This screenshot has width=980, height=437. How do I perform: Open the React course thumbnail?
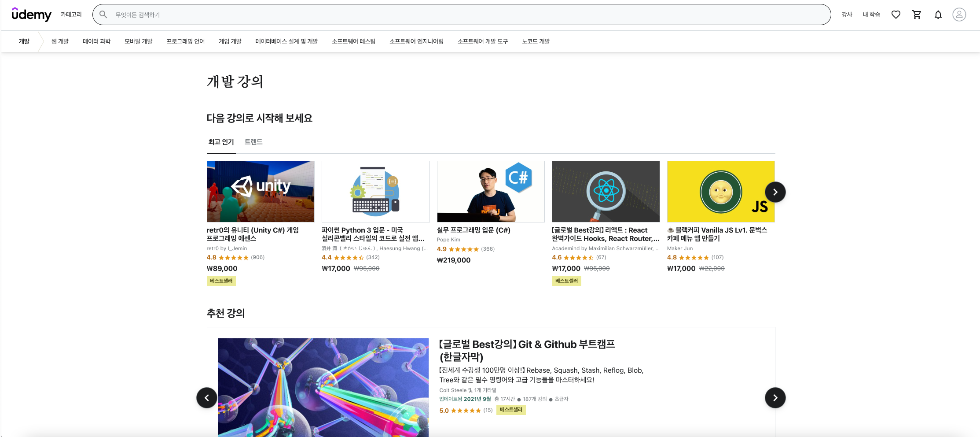point(606,192)
